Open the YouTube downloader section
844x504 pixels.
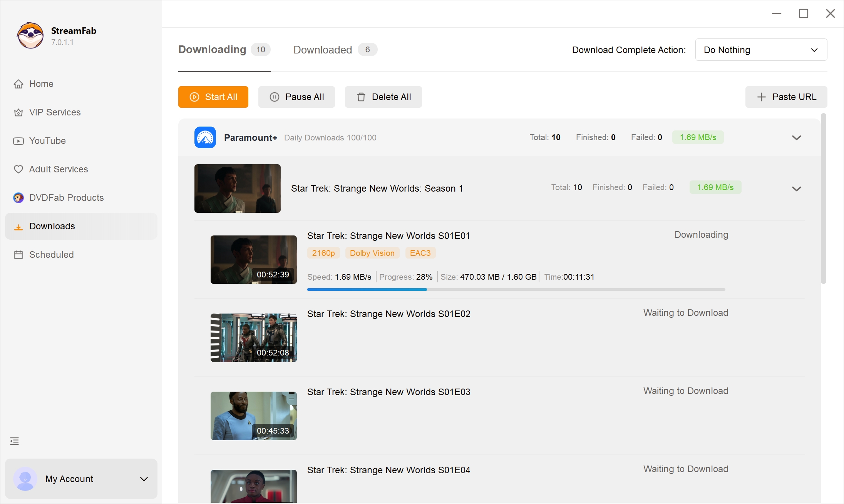pos(47,141)
